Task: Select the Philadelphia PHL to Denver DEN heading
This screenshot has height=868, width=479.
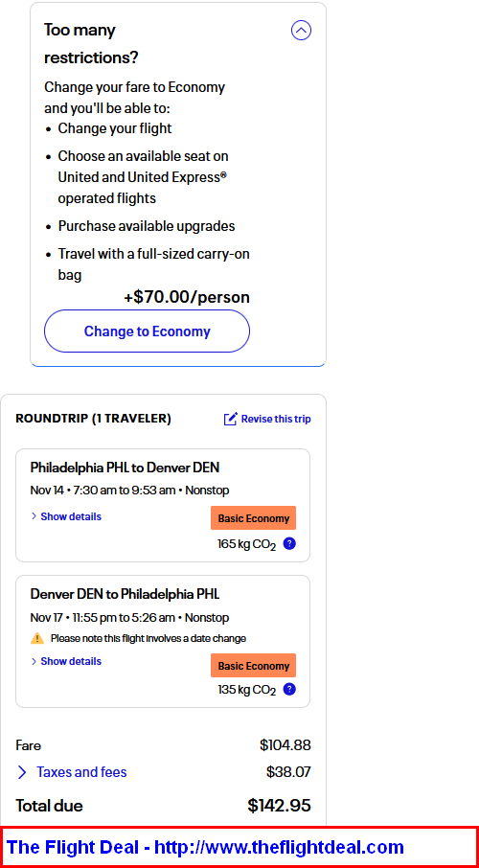Action: (x=125, y=468)
